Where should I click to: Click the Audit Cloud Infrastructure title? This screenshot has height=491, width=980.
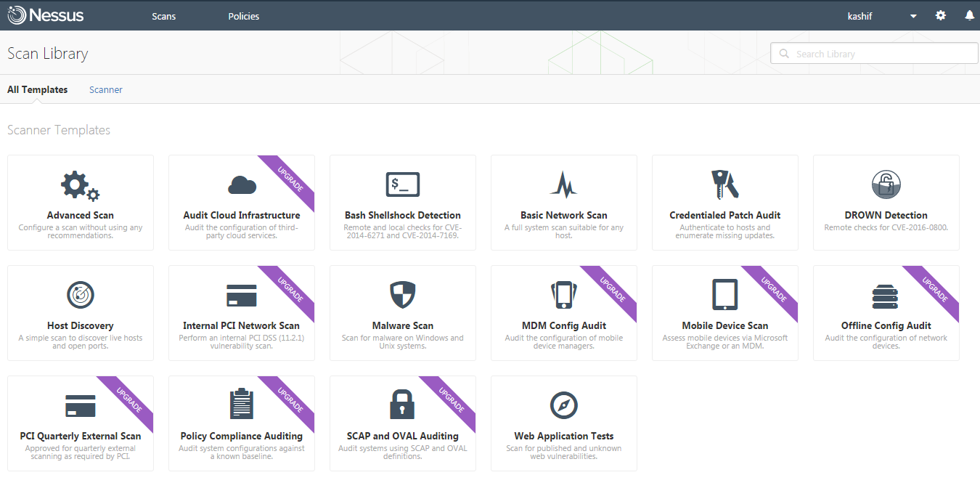coord(242,215)
